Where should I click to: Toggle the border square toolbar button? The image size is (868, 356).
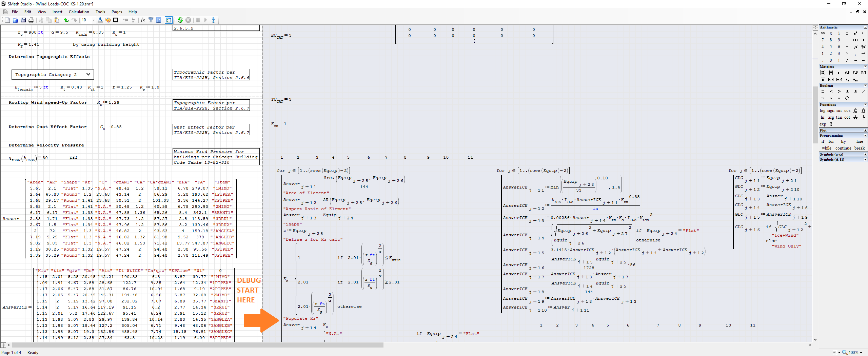(x=116, y=20)
